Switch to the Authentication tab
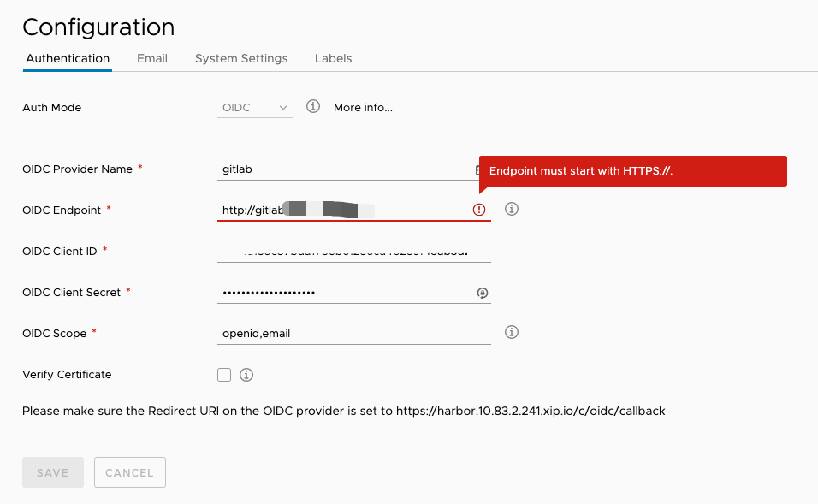 click(68, 58)
